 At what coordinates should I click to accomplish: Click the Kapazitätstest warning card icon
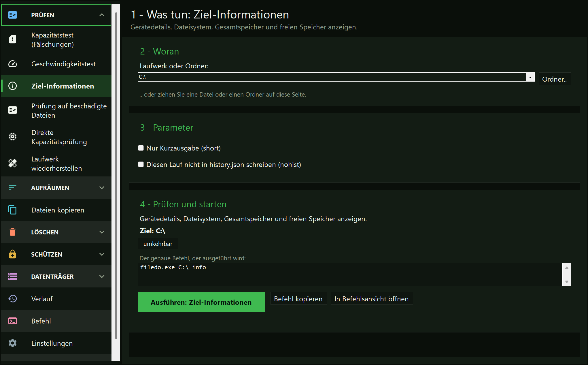[12, 39]
